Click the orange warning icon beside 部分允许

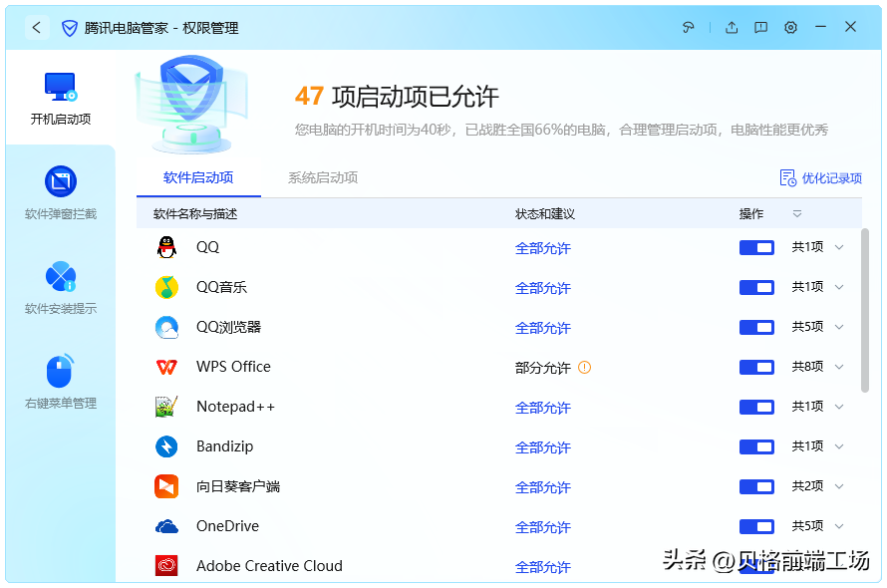pos(584,368)
